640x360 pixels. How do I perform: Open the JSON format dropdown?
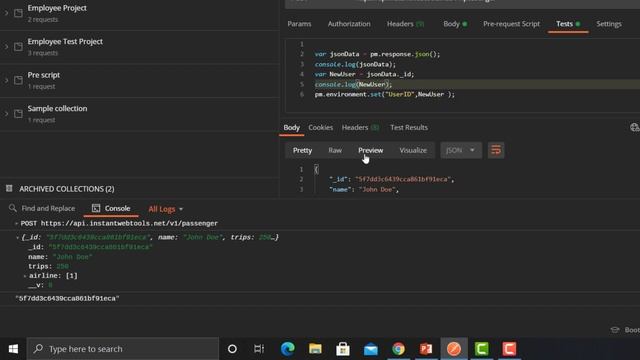click(x=461, y=150)
